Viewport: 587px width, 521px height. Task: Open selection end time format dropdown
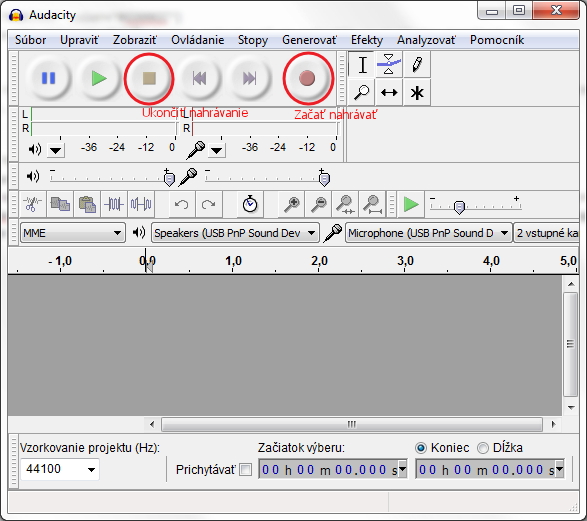[x=559, y=468]
